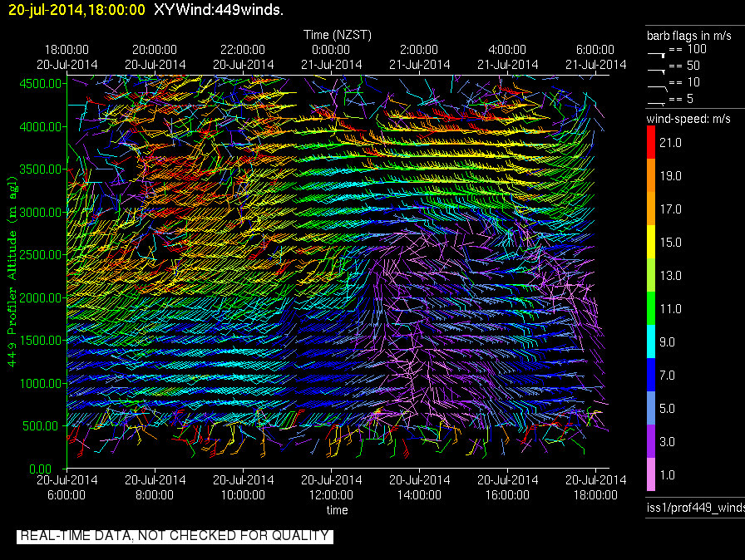Click the top 6:00:00 21-Jul-2014 label
This screenshot has height=560, width=745.
595,57
